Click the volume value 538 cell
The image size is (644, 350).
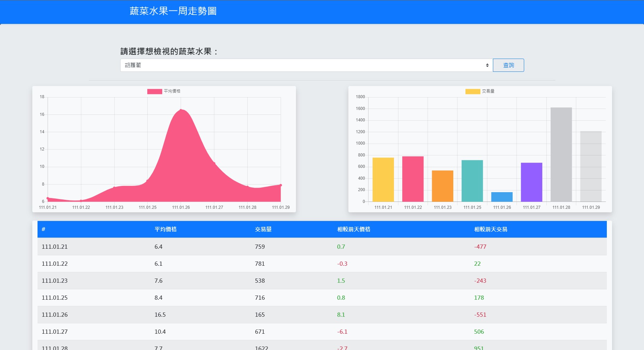pos(260,281)
